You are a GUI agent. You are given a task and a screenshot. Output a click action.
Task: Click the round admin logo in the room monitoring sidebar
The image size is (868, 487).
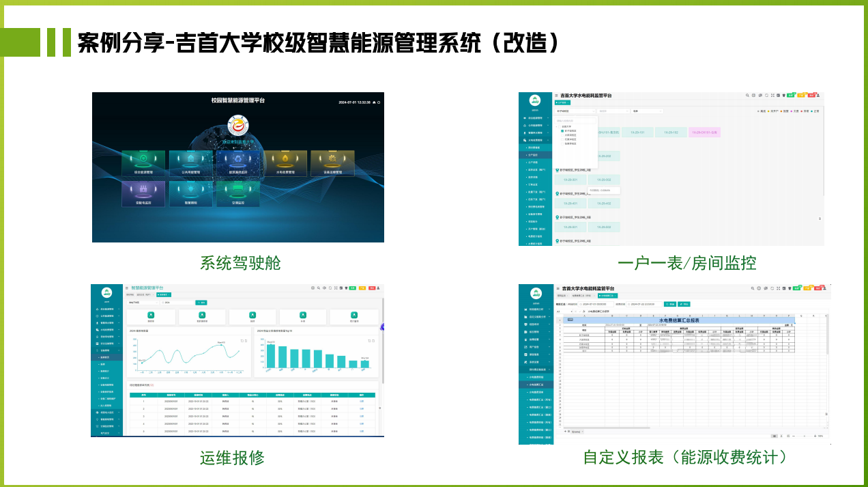point(535,100)
